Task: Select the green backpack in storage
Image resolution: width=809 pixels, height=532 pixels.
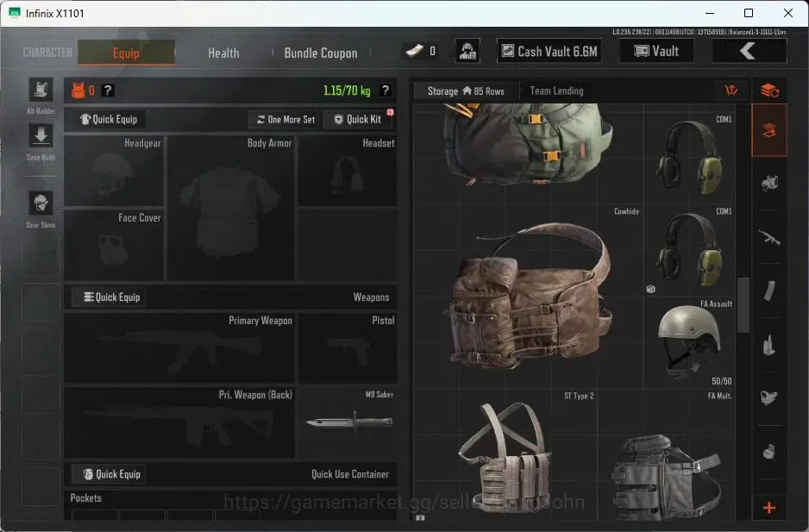Action: (527, 145)
